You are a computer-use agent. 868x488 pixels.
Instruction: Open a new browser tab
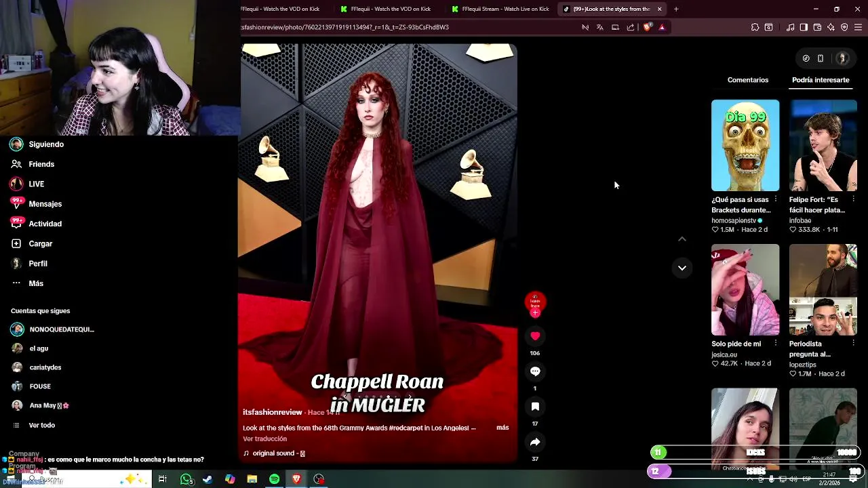tap(676, 9)
